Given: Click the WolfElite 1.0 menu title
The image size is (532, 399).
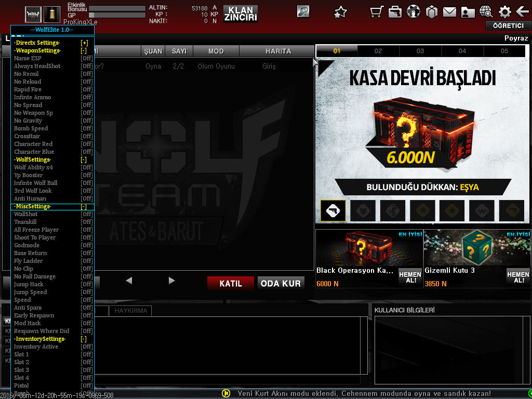Looking at the screenshot, I should click(52, 30).
